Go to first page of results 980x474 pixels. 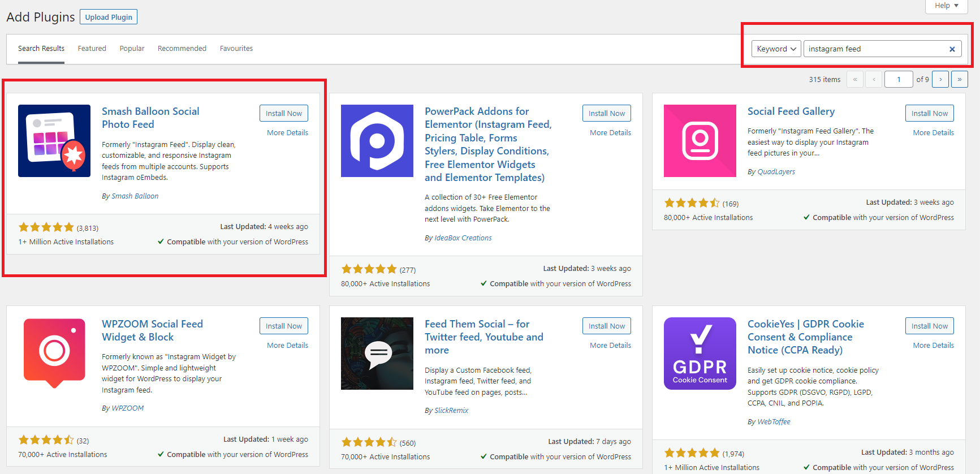point(855,79)
